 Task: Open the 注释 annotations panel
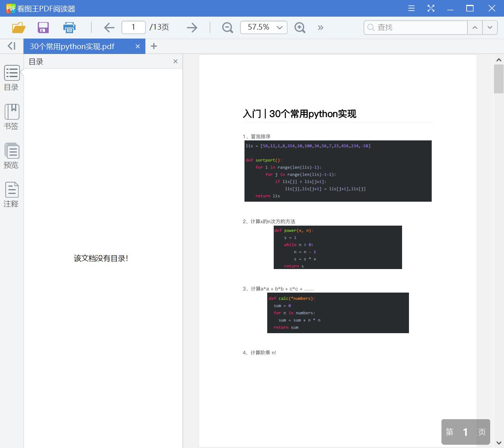click(11, 195)
